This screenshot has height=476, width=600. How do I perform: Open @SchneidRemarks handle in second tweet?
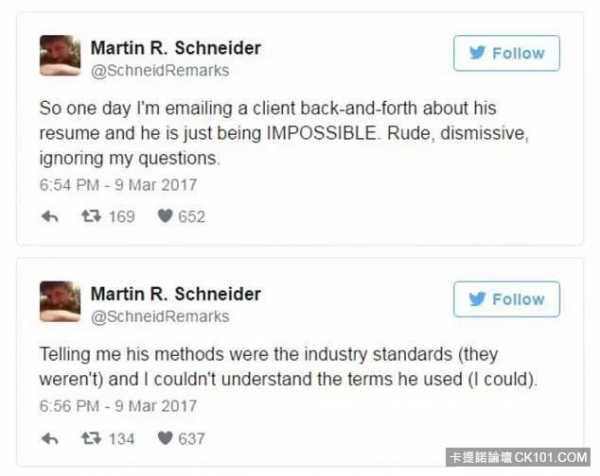point(160,317)
